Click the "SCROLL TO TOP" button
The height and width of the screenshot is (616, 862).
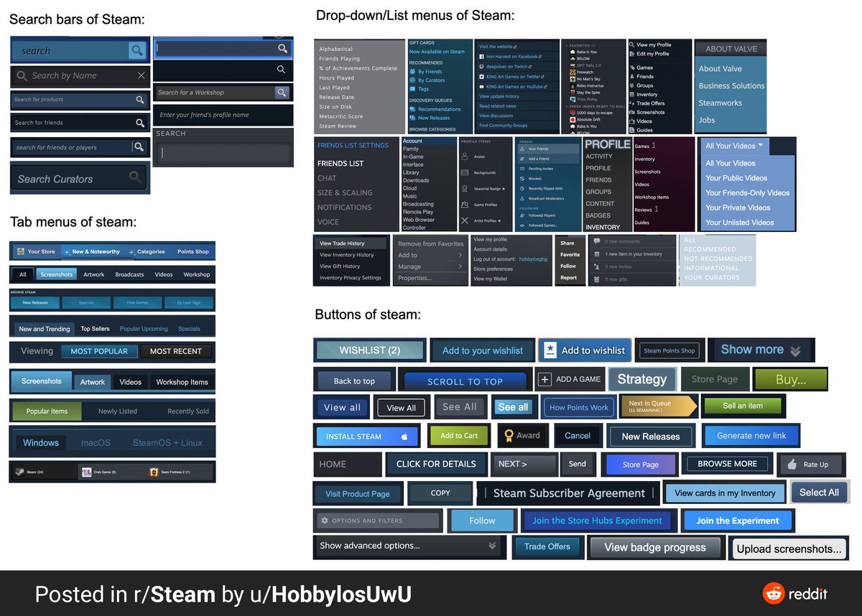(465, 381)
